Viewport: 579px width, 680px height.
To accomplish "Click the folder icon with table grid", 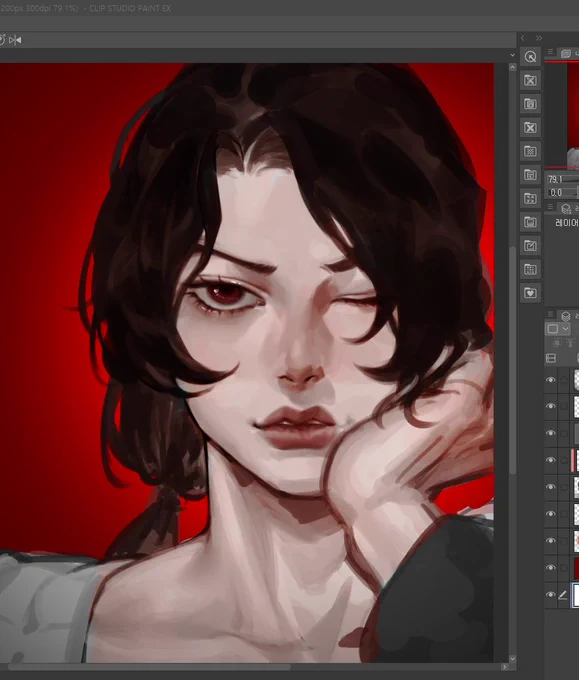I will coord(530,269).
